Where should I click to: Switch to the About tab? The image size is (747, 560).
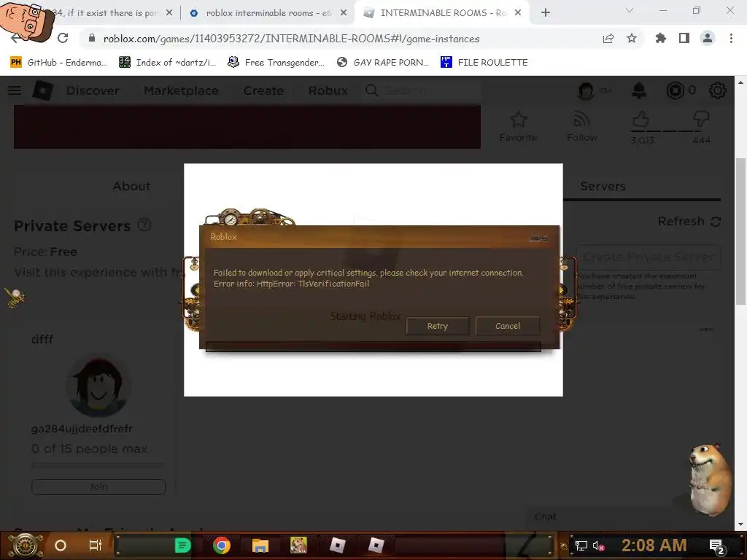coord(131,186)
